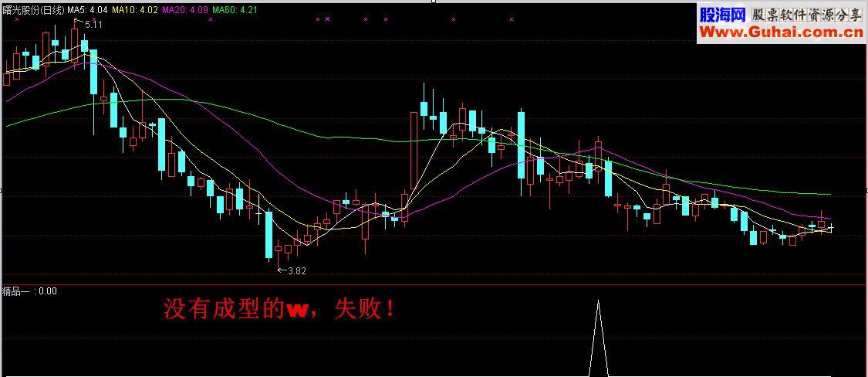Screen dimensions: 868x377
Task: Select the MA10: 4.02 indicator label
Action: pyautogui.click(x=134, y=10)
